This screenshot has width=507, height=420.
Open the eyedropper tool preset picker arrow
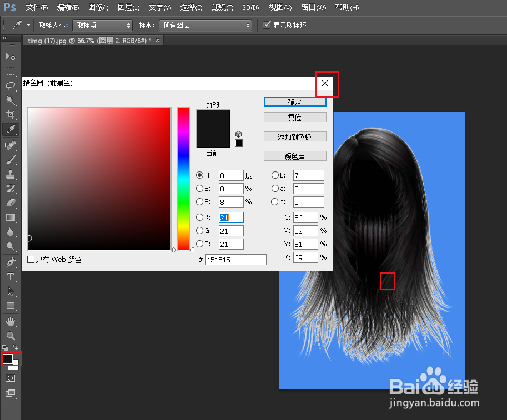[28, 25]
